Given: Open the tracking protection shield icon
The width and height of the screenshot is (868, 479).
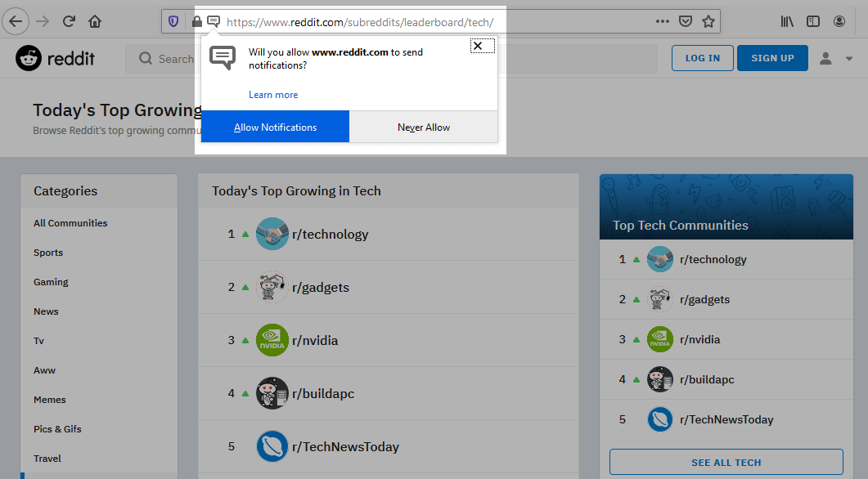Looking at the screenshot, I should click(173, 21).
